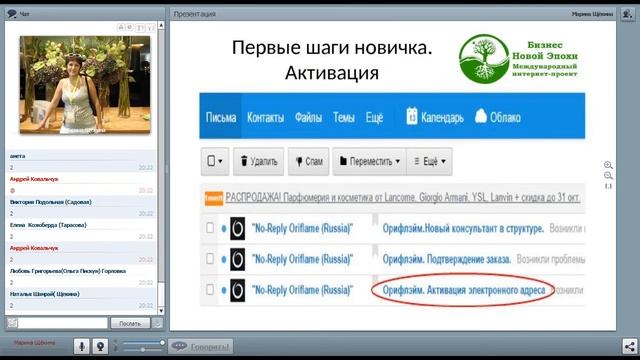Open Орифлэйм. Подтверждение заказа email
640x360 pixels.
pyautogui.click(x=447, y=259)
